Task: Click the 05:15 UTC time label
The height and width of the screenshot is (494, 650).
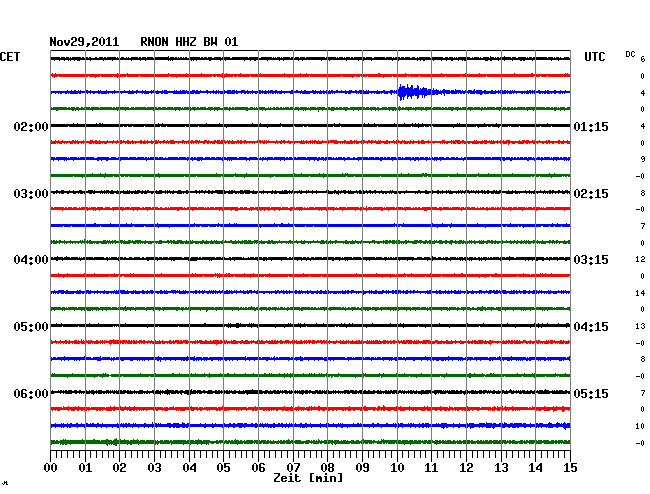Action: (591, 393)
